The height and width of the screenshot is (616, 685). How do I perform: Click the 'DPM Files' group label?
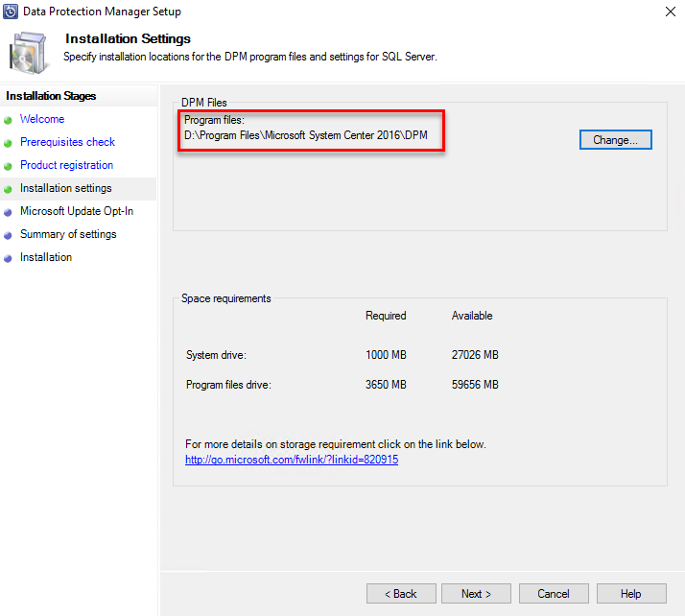point(204,103)
